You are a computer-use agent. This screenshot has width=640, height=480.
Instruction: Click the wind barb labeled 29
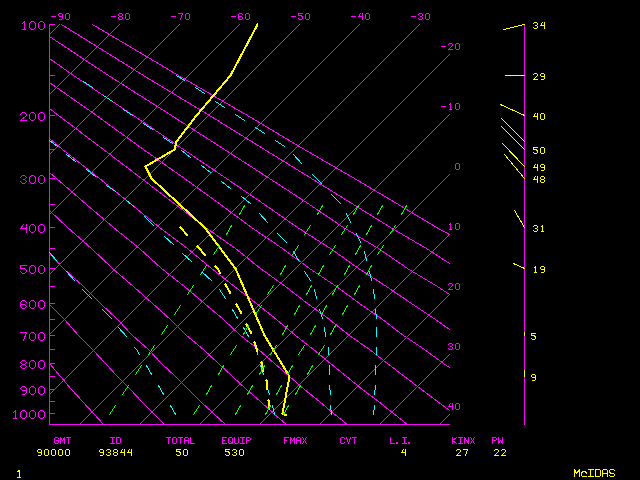(x=514, y=75)
